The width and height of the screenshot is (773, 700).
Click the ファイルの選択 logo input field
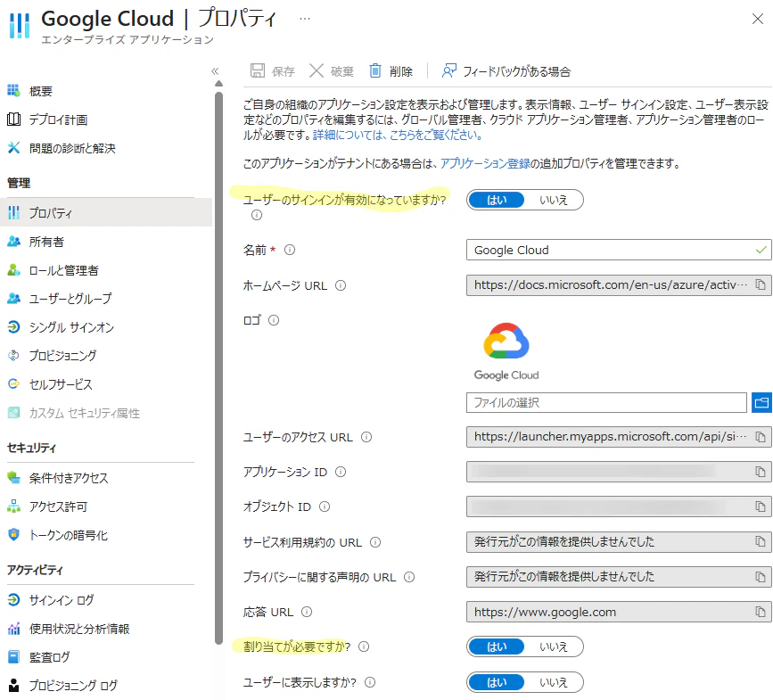tap(606, 402)
